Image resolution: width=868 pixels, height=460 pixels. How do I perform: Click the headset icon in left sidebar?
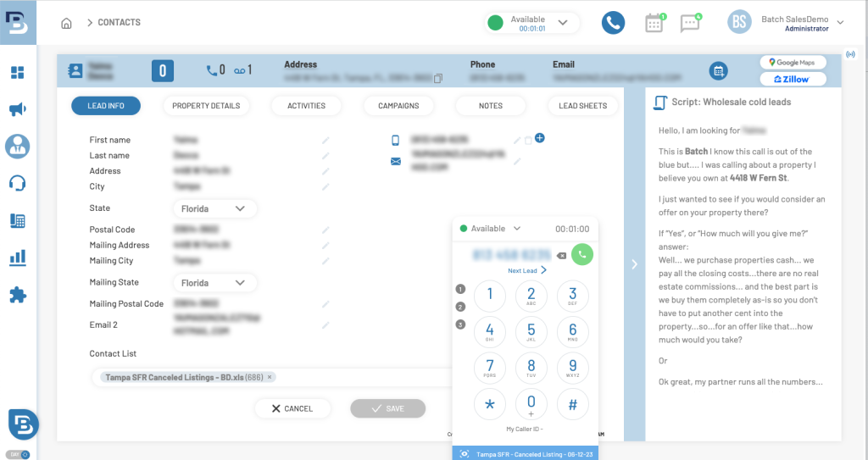pyautogui.click(x=17, y=183)
